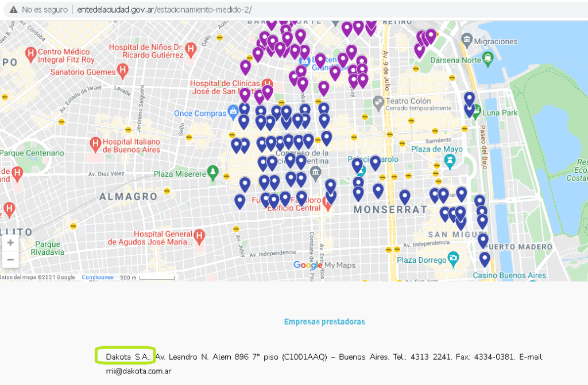This screenshot has width=588, height=385.
Task: Click the Plaza Dorrego camera icon
Action: (x=454, y=258)
